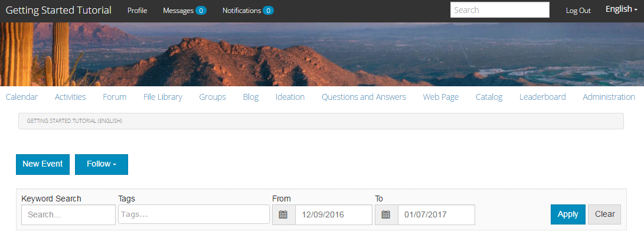Open the Administration menu
Image resolution: width=644 pixels, height=244 pixels.
[609, 97]
